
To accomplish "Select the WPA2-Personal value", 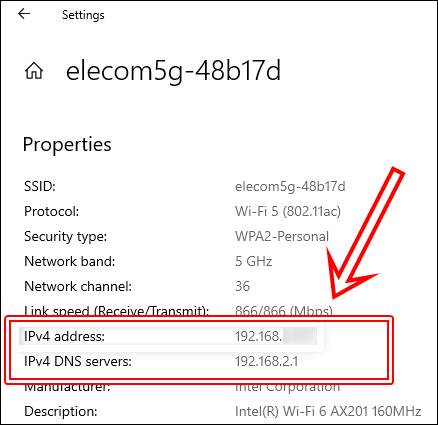I will [x=282, y=236].
